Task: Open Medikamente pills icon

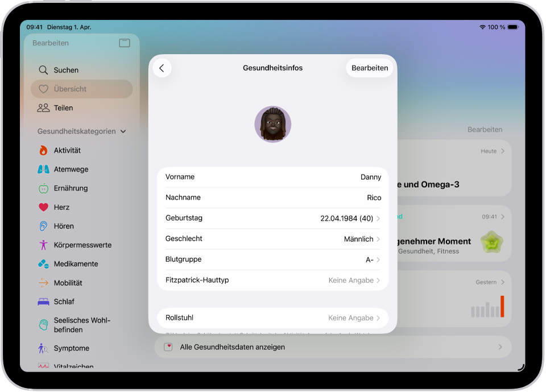Action: (43, 264)
